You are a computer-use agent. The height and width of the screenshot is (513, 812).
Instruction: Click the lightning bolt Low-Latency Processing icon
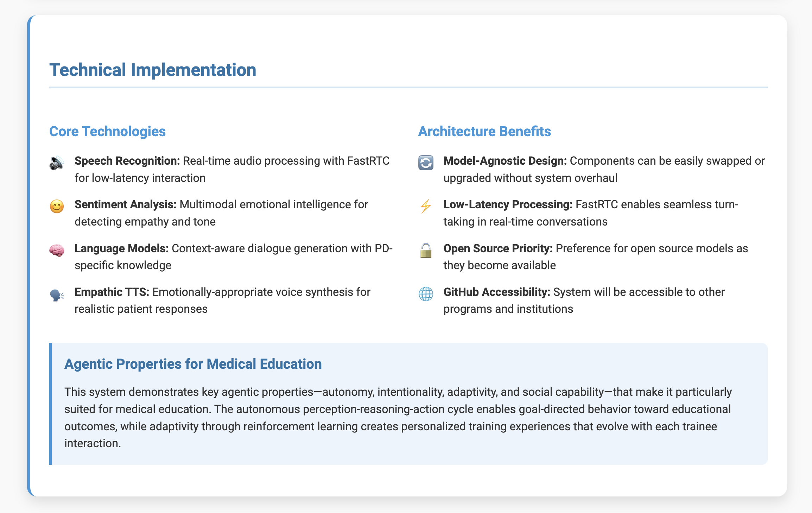[426, 207]
